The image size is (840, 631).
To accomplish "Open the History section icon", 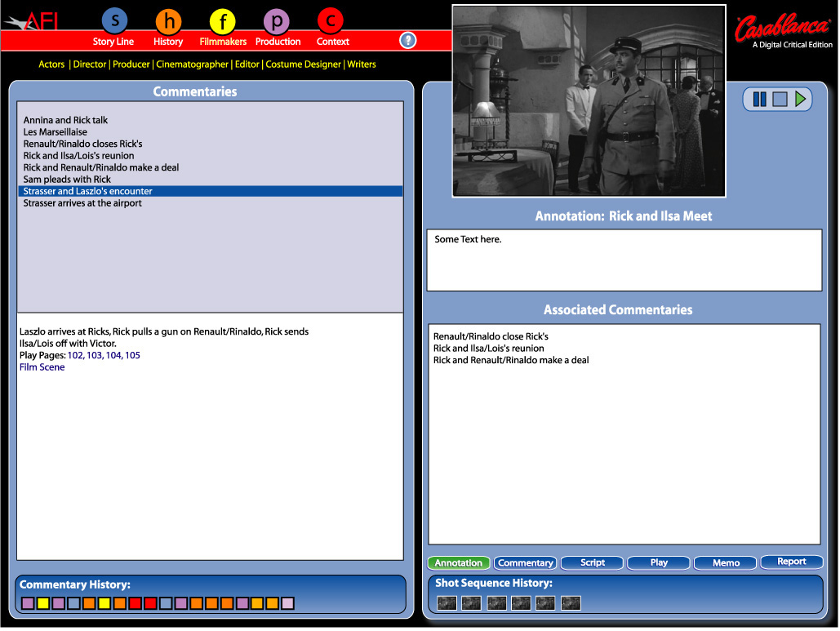I will [168, 20].
